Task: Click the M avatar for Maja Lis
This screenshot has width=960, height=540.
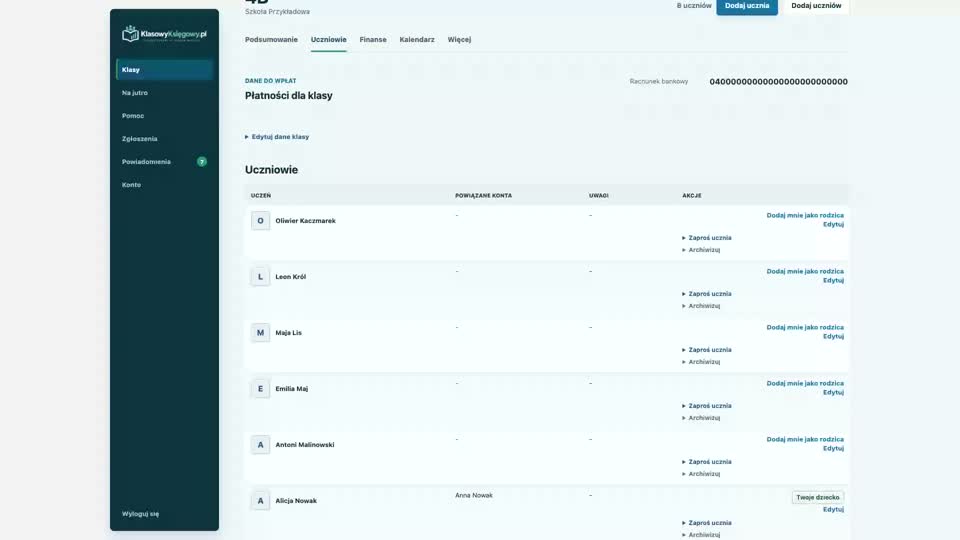Action: point(260,332)
